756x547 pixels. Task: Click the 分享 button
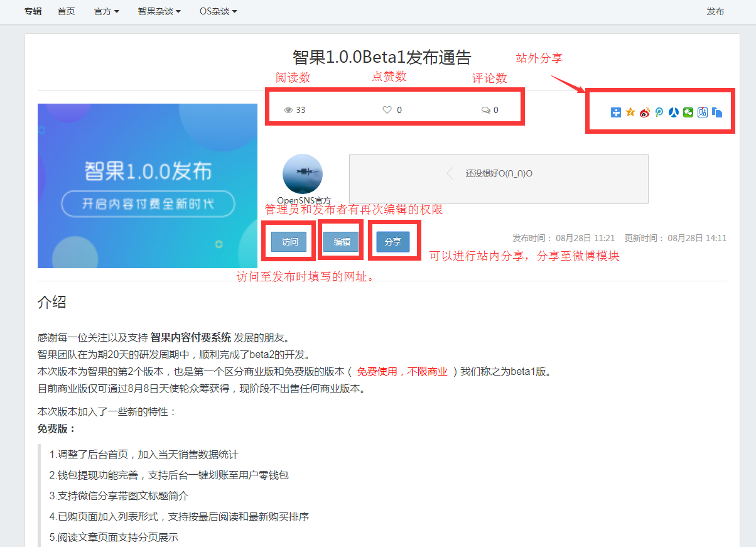393,242
